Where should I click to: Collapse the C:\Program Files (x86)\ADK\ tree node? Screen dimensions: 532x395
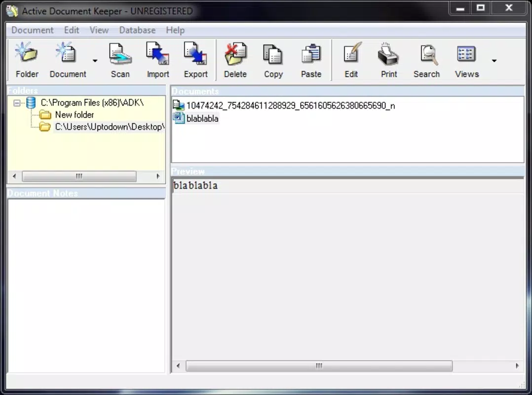tap(17, 103)
